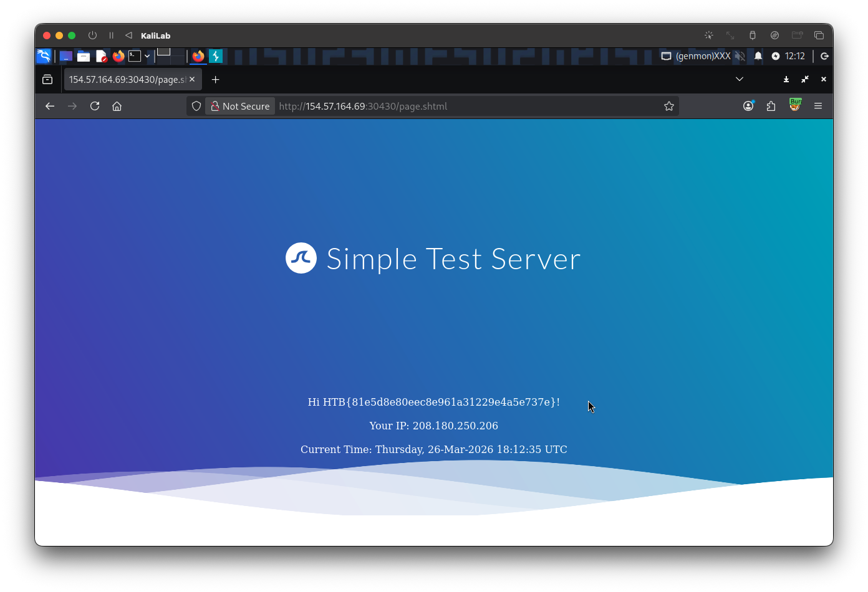Click the Not Secure connection button
868x592 pixels.
point(240,106)
